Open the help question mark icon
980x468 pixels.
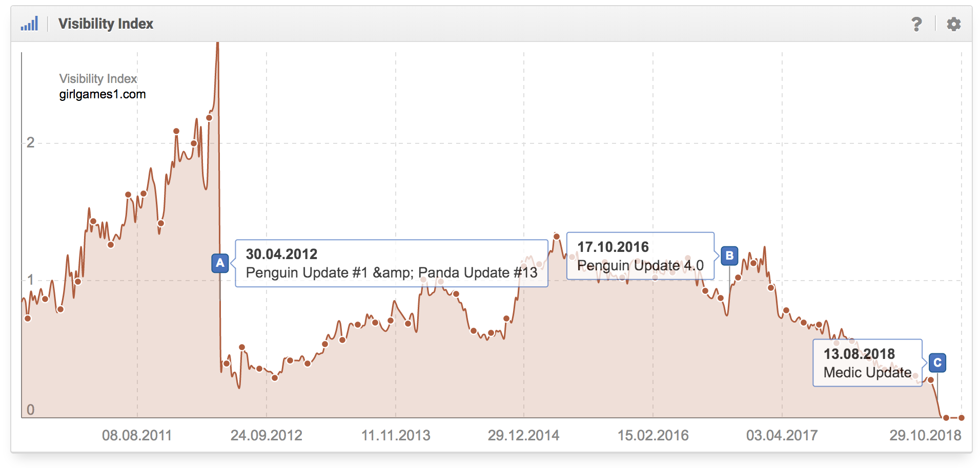tap(916, 24)
